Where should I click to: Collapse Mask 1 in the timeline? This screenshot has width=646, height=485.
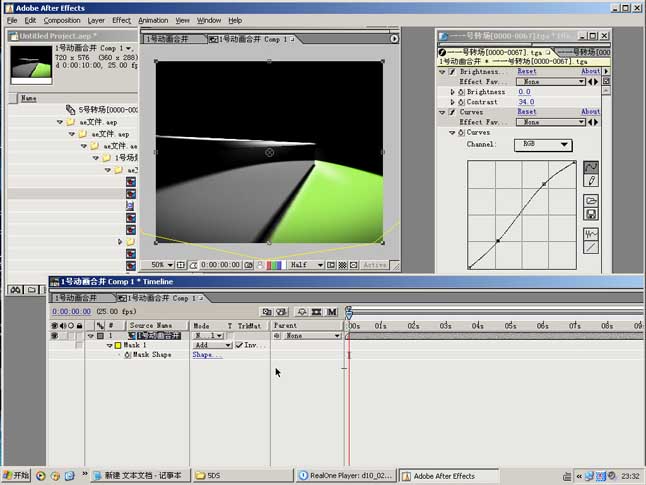tap(110, 345)
